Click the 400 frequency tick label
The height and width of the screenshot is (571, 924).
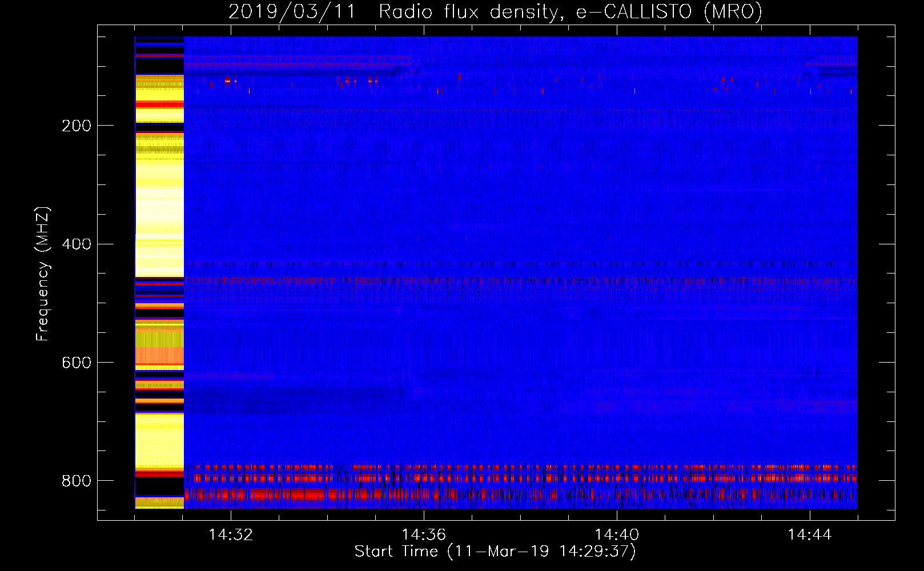[76, 244]
